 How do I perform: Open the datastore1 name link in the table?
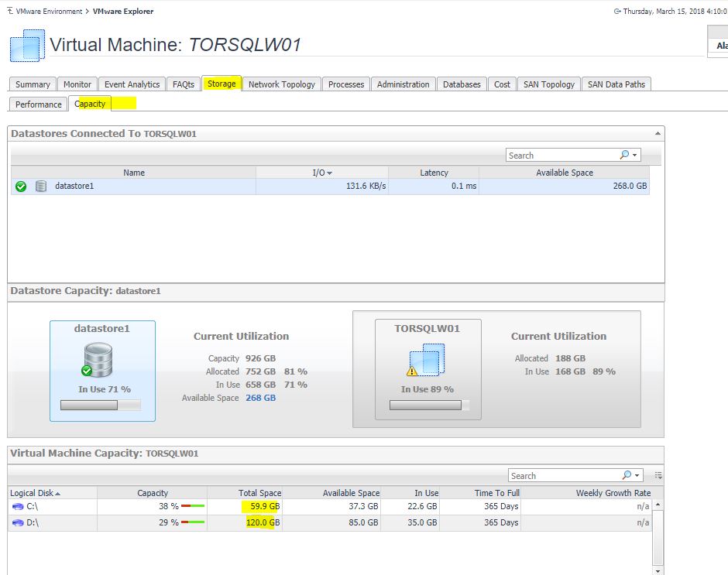click(74, 186)
